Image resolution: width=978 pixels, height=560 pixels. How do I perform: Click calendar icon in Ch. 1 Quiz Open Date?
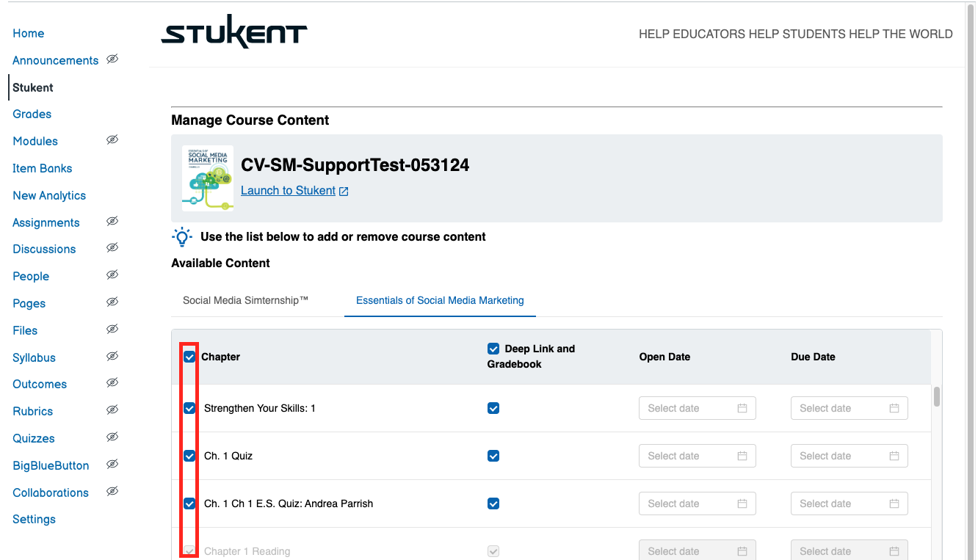pyautogui.click(x=742, y=456)
